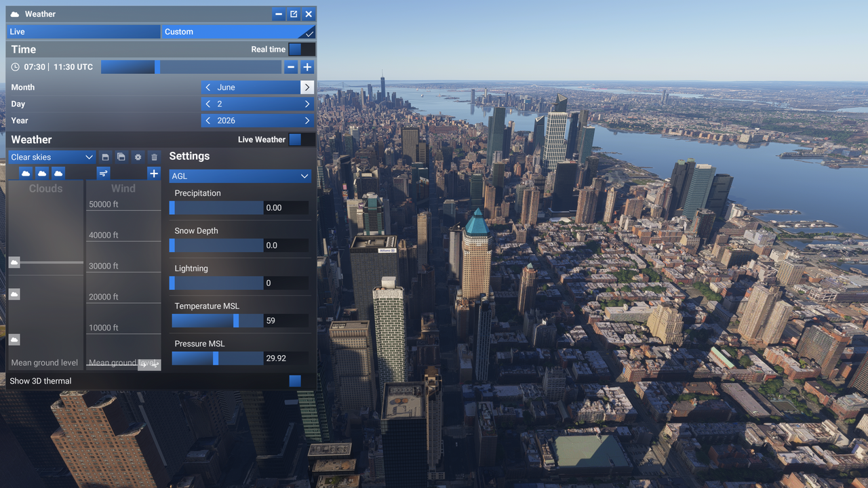The image size is (868, 488).
Task: Open weather preset settings gear
Action: (138, 157)
